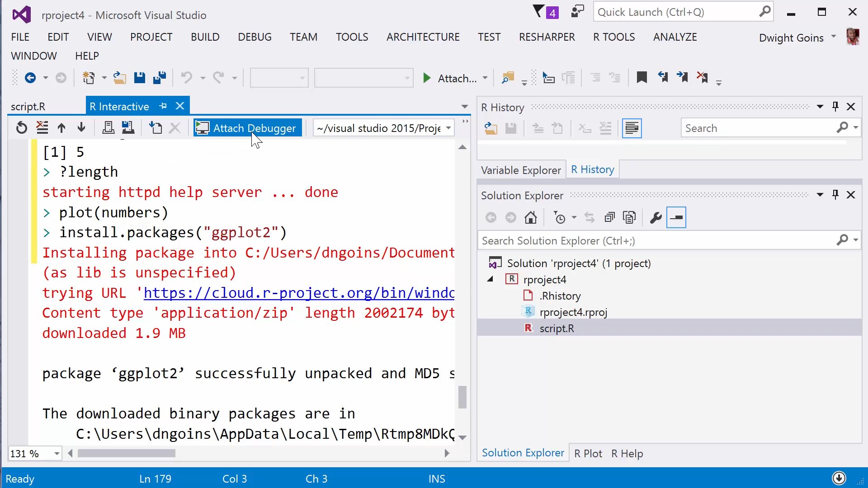Click the Save All disks icon
The width and height of the screenshot is (868, 488).
pos(160,78)
